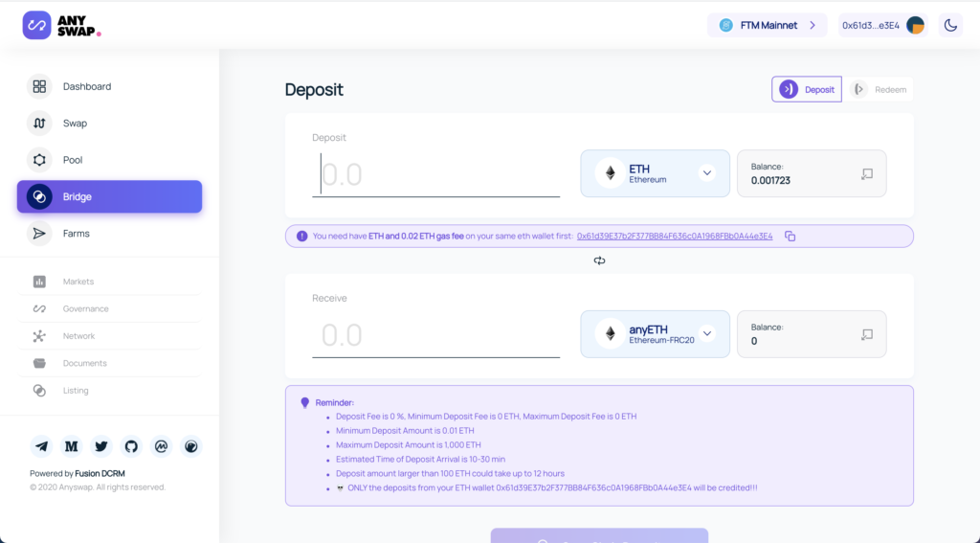Click the Dashboard grid icon

click(x=39, y=86)
